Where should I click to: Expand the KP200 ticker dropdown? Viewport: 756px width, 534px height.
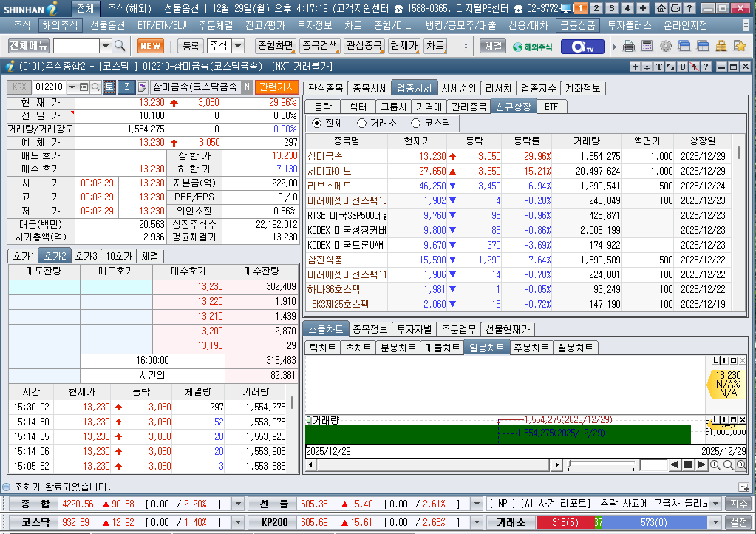coord(477,522)
